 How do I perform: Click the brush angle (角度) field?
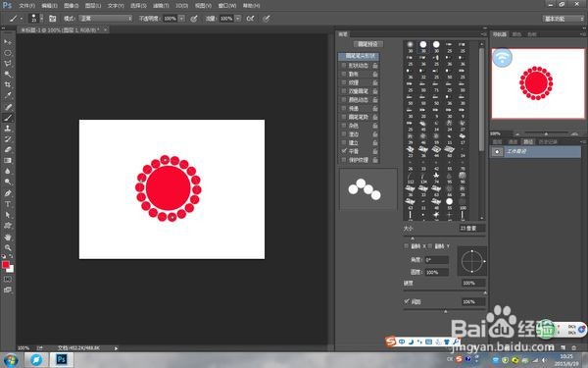(x=437, y=260)
